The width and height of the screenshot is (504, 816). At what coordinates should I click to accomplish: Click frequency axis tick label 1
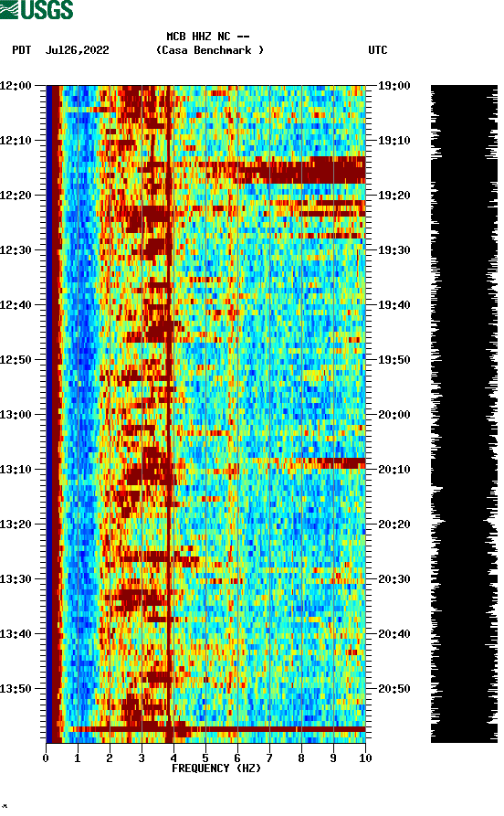pos(78,758)
